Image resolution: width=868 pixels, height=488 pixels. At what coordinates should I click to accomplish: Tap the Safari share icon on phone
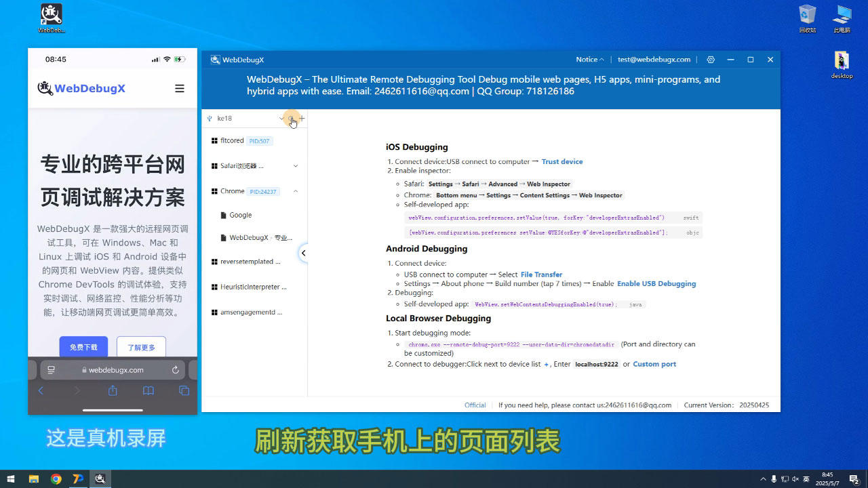tap(113, 390)
